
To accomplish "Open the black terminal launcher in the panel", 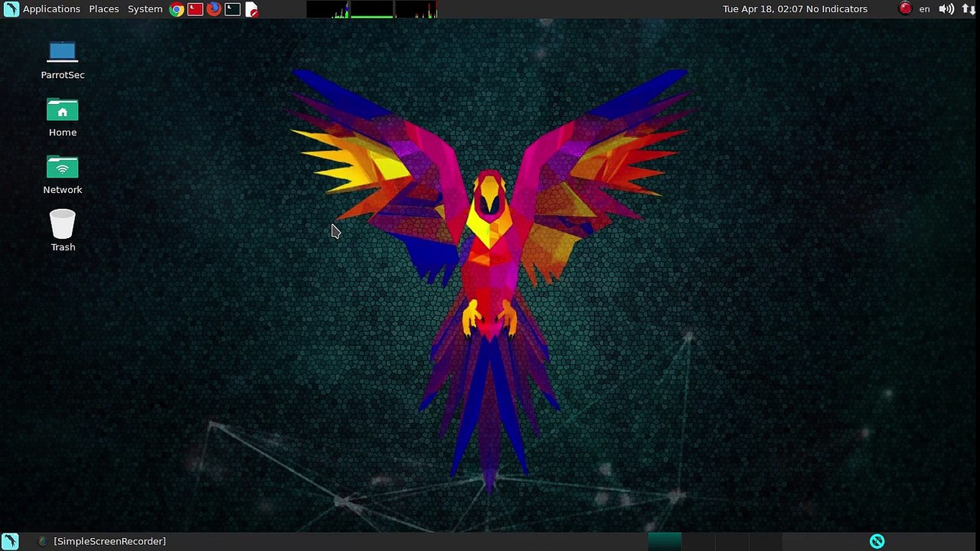I will click(x=233, y=9).
